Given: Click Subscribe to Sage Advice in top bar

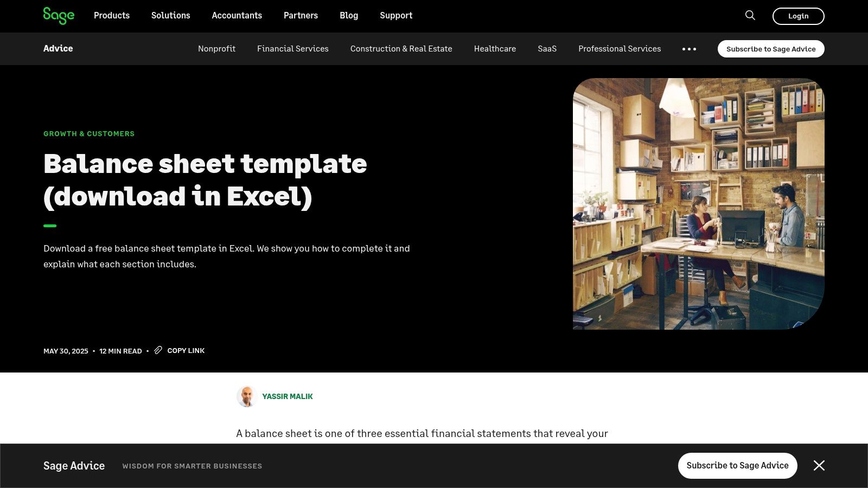Looking at the screenshot, I should (x=771, y=49).
